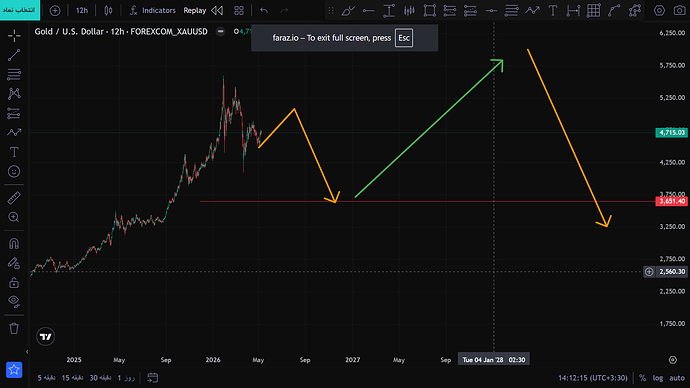Select the zoom in tool

(14, 217)
